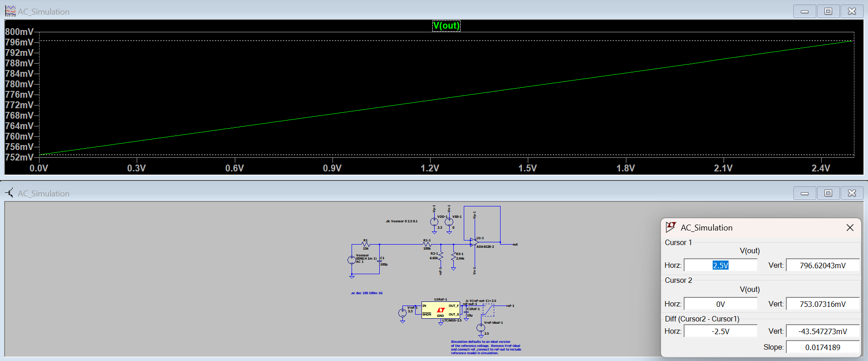Image resolution: width=868 pixels, height=361 pixels.
Task: Close the cursor readout dialog
Action: 850,228
